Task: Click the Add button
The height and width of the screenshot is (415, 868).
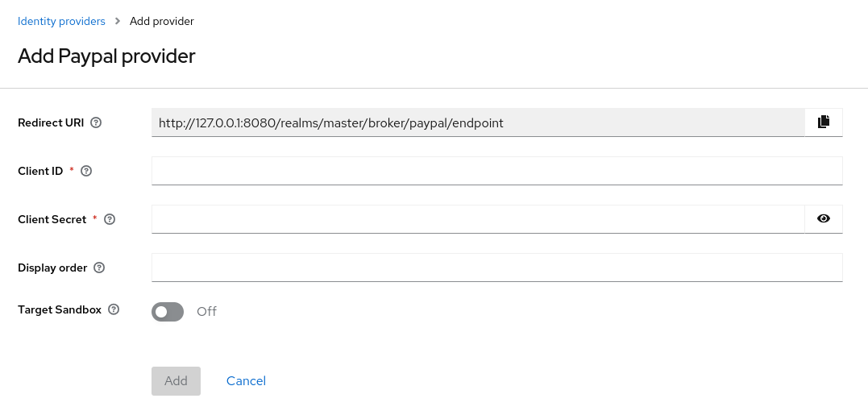Action: tap(176, 380)
